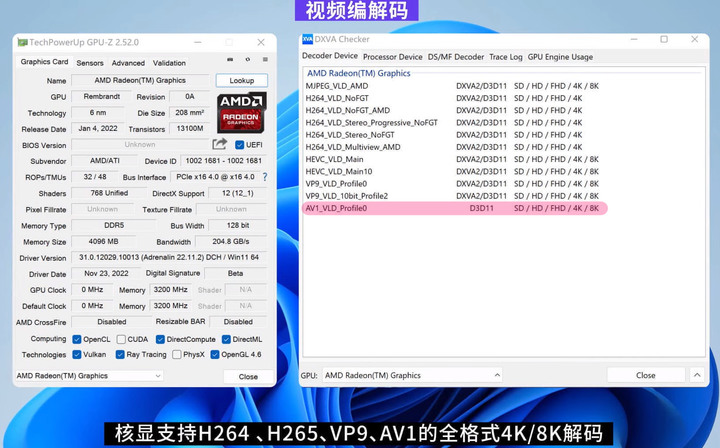Open the Processor Device tab
This screenshot has height=448, width=720.
click(x=393, y=57)
